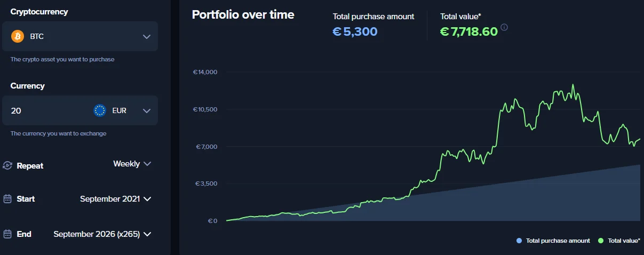This screenshot has height=255, width=644.
Task: Open the September 2026 (x265) end dropdown
Action: pos(102,234)
